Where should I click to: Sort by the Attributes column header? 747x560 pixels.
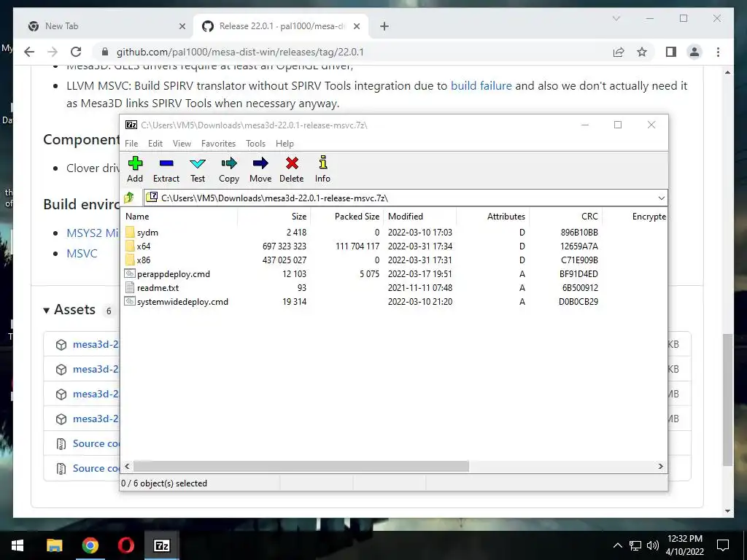(x=492, y=216)
